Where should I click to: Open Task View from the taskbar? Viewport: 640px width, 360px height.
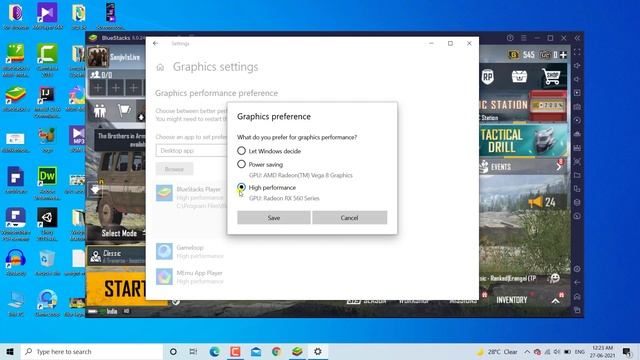pyautogui.click(x=193, y=351)
